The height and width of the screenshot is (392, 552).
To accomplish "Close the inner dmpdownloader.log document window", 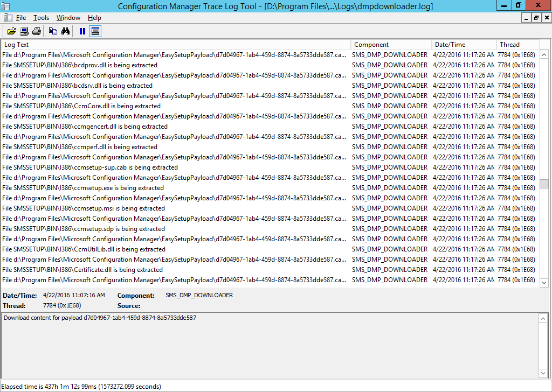I will (547, 18).
